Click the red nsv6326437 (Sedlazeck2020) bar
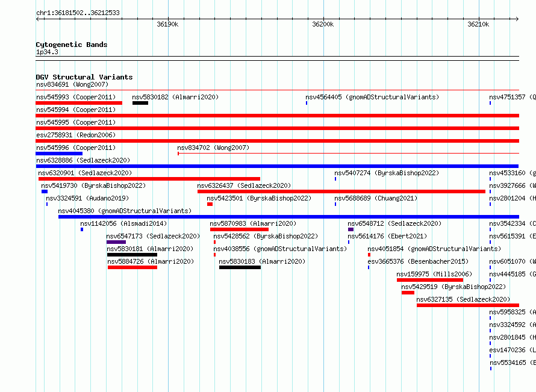Screen dimensions: 536x392 pyautogui.click(x=341, y=191)
